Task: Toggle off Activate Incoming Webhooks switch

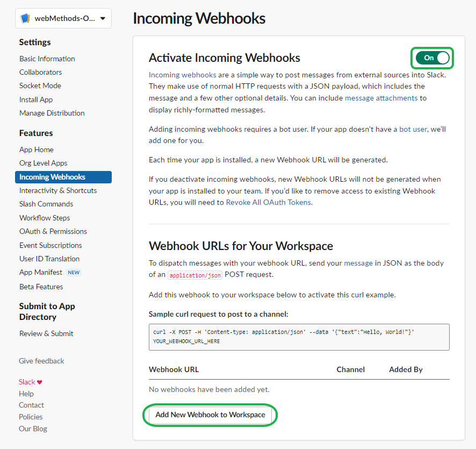Action: pos(432,58)
